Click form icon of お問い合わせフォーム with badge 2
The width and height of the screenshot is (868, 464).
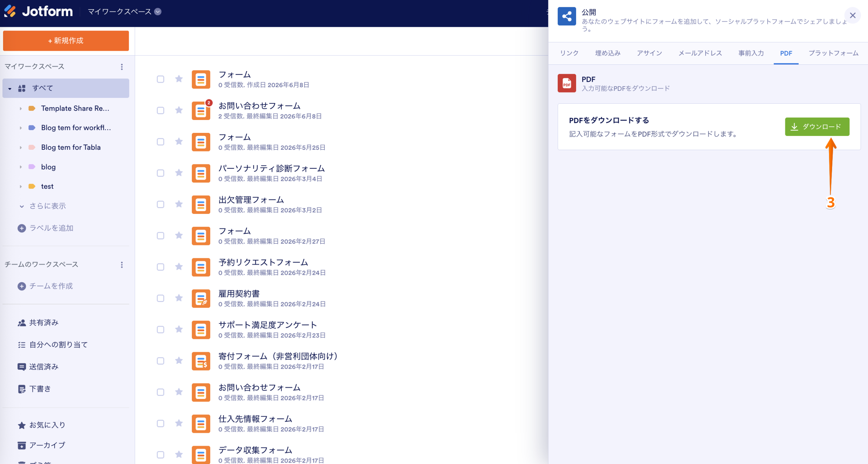[x=201, y=110]
